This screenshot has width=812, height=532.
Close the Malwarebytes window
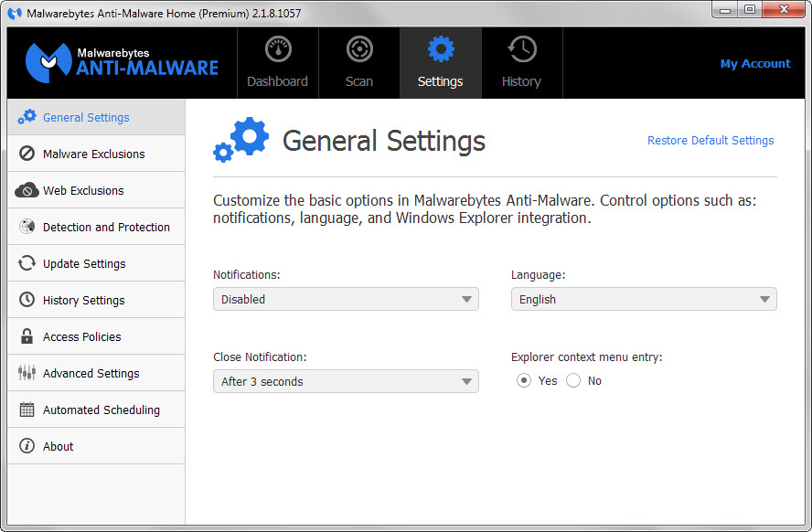(785, 10)
